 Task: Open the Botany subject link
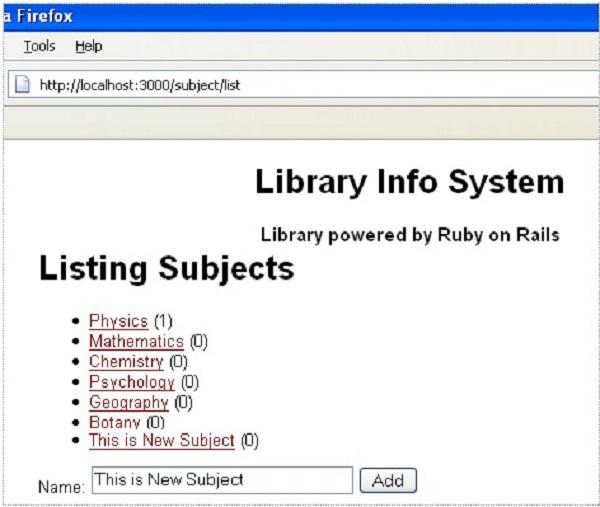(114, 422)
